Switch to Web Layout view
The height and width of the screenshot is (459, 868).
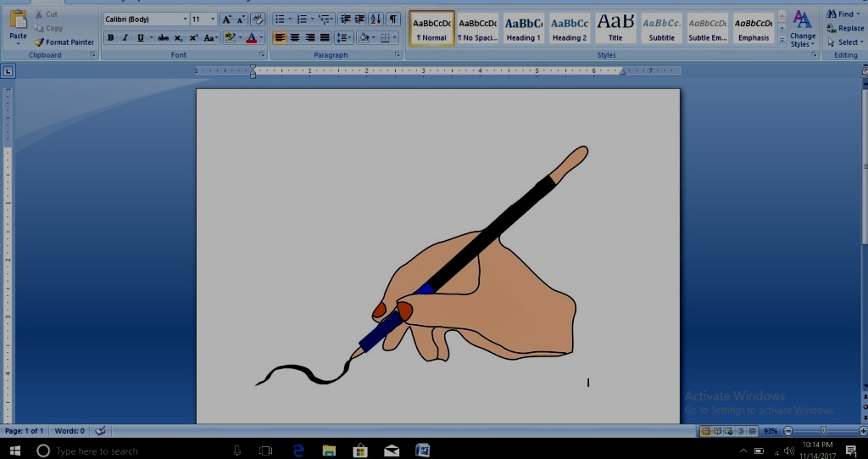pos(729,431)
